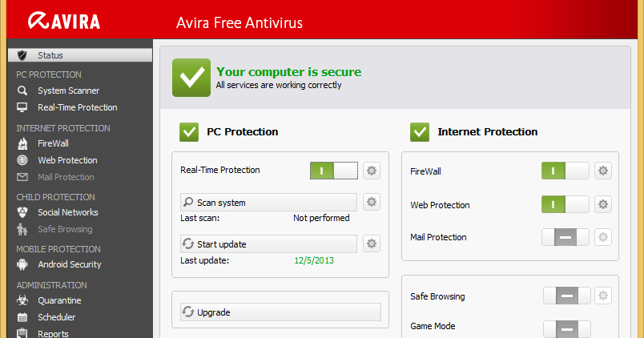Enable the Game Mode switch
Image resolution: width=644 pixels, height=338 pixels.
[x=566, y=328]
